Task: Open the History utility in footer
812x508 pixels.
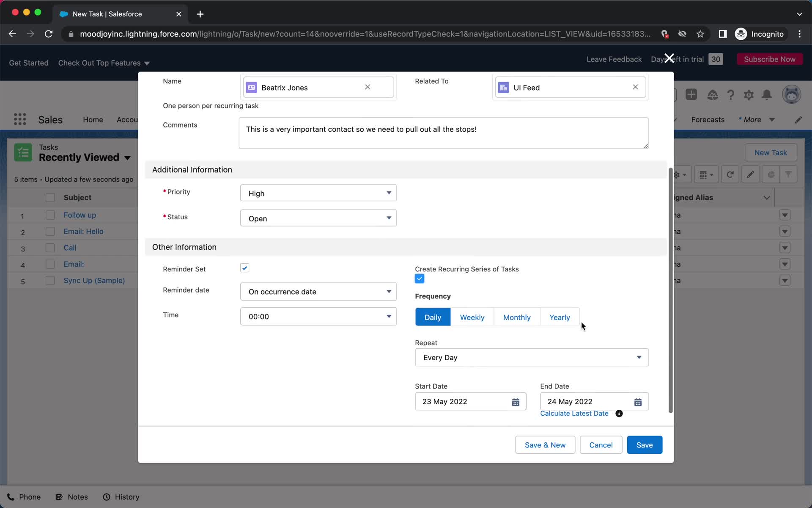Action: point(121,497)
